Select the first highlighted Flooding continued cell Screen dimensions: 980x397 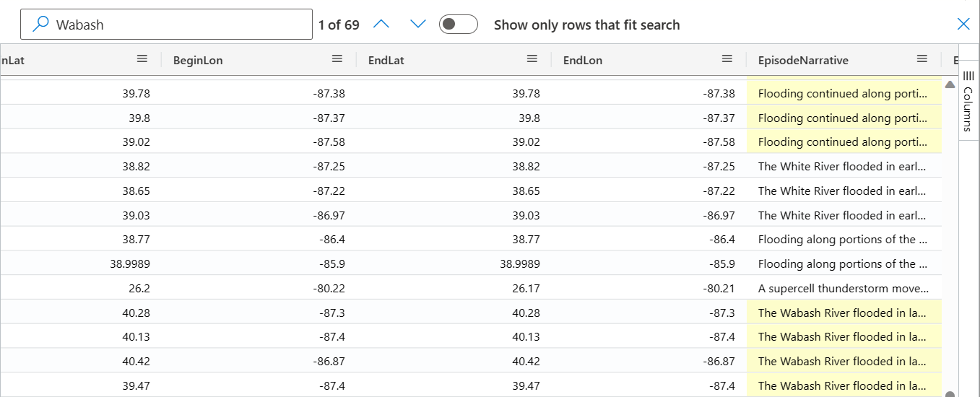pos(844,93)
